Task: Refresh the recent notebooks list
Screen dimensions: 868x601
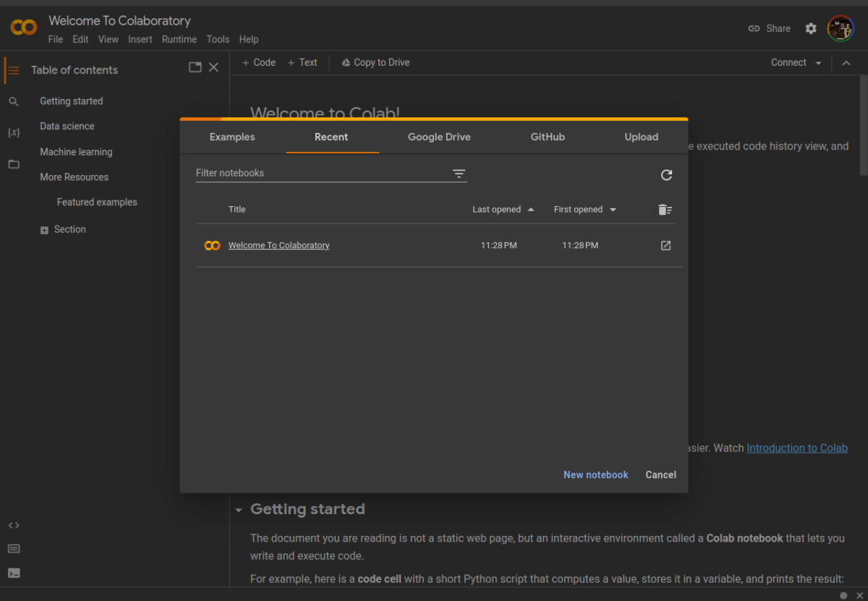Action: click(666, 175)
